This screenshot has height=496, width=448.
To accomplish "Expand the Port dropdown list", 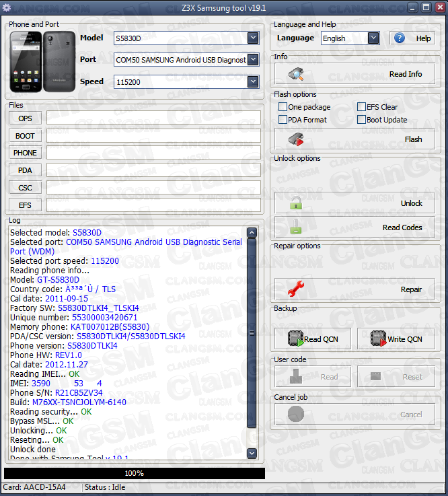I will [253, 59].
